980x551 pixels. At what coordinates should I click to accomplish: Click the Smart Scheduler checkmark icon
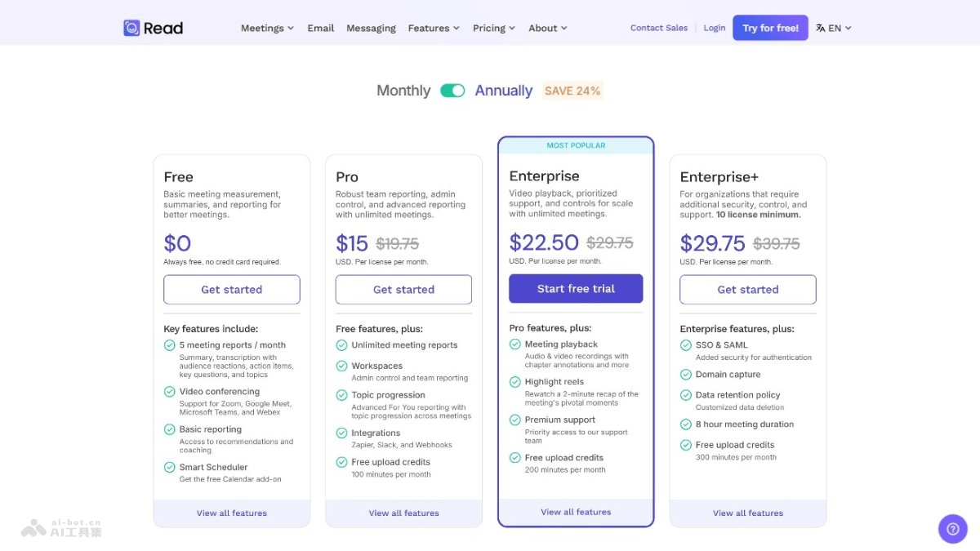(170, 467)
